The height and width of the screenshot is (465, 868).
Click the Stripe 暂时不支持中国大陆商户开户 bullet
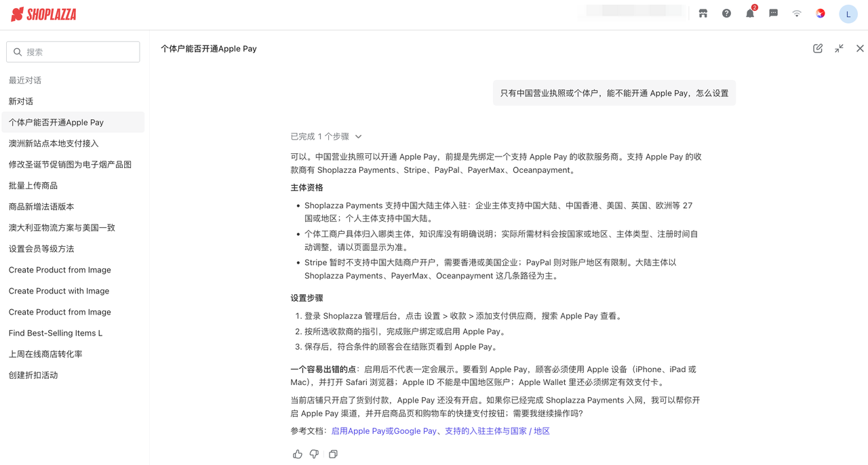pyautogui.click(x=490, y=269)
